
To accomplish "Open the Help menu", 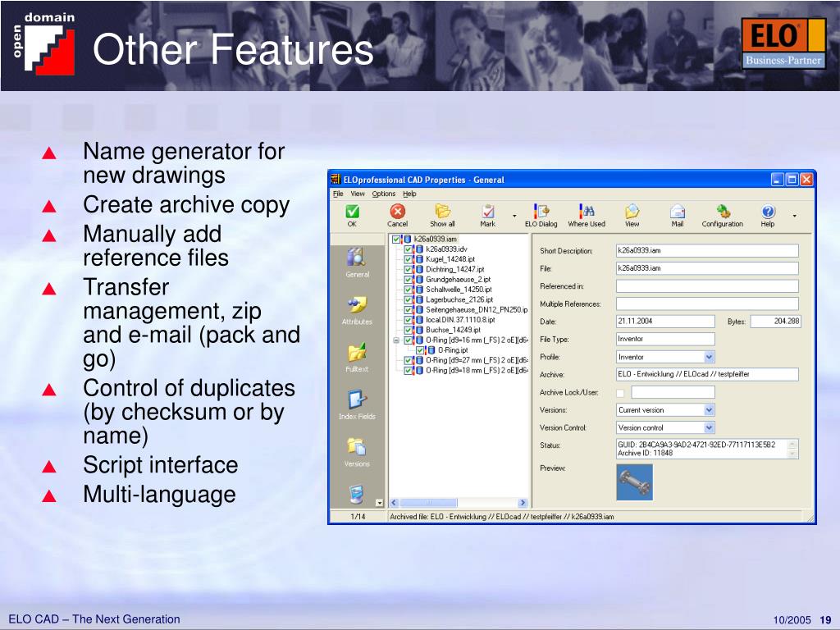I will coord(410,194).
